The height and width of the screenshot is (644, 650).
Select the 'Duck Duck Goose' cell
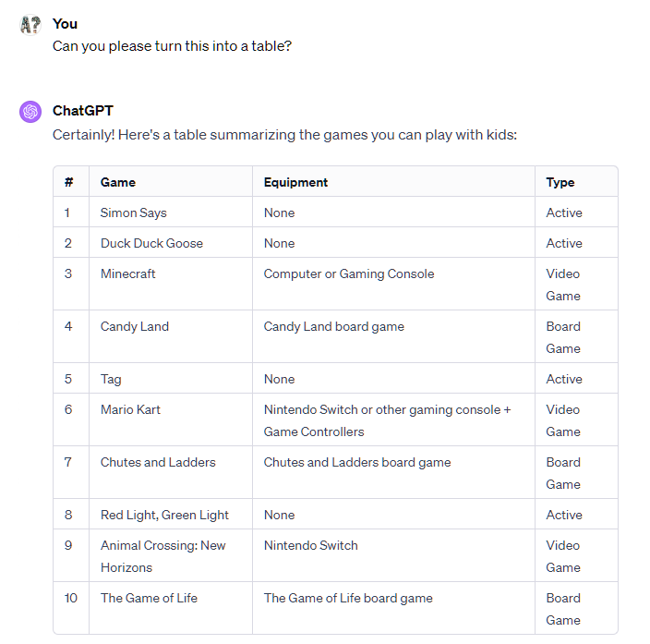tap(151, 243)
